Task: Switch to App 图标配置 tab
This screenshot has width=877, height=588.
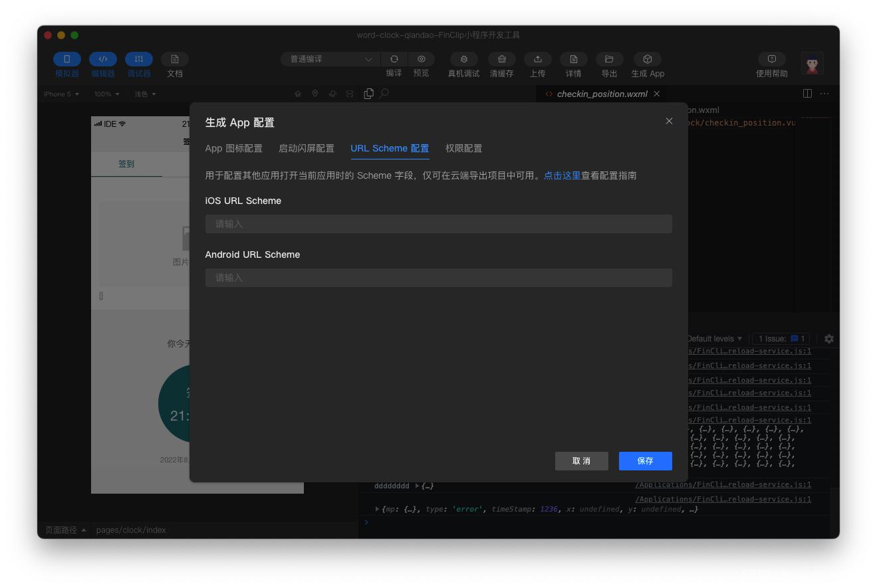Action: tap(234, 149)
